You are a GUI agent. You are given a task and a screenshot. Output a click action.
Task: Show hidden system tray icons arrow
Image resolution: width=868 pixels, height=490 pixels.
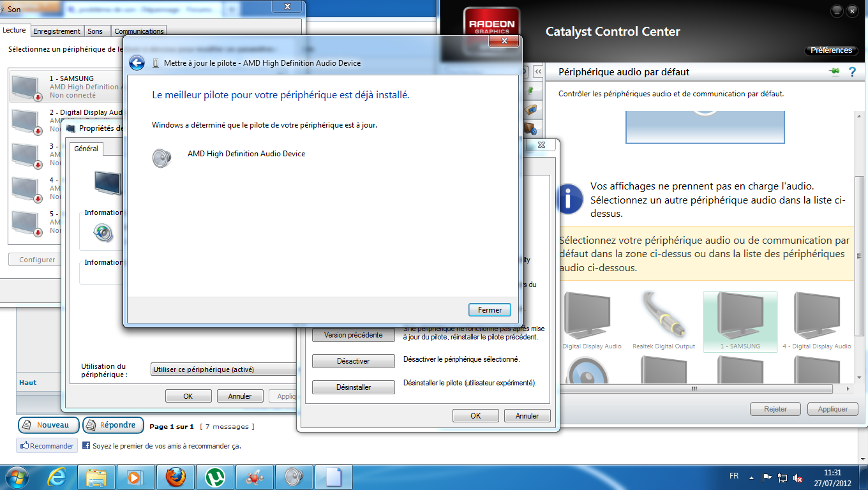pos(753,477)
